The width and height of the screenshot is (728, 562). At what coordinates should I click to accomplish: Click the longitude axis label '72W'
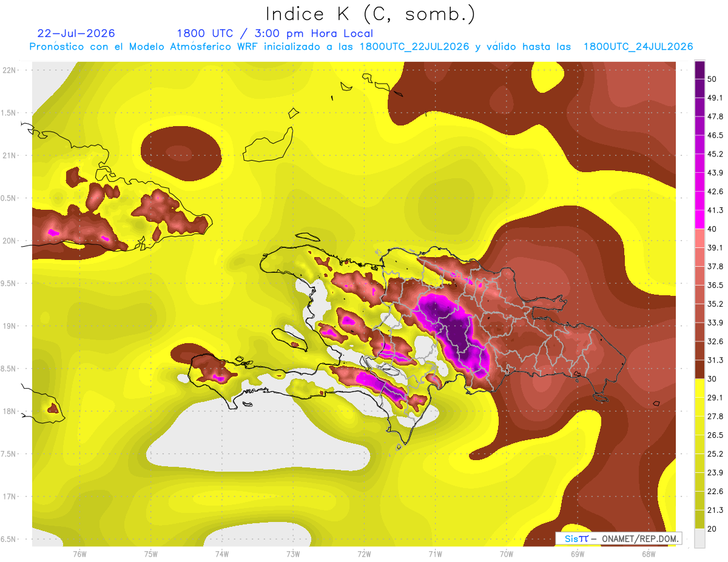pyautogui.click(x=364, y=554)
